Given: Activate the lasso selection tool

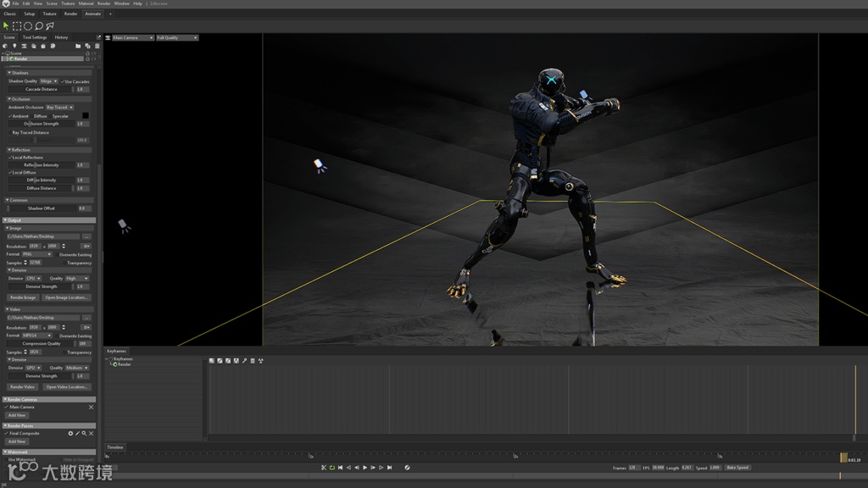Looking at the screenshot, I should pos(39,26).
